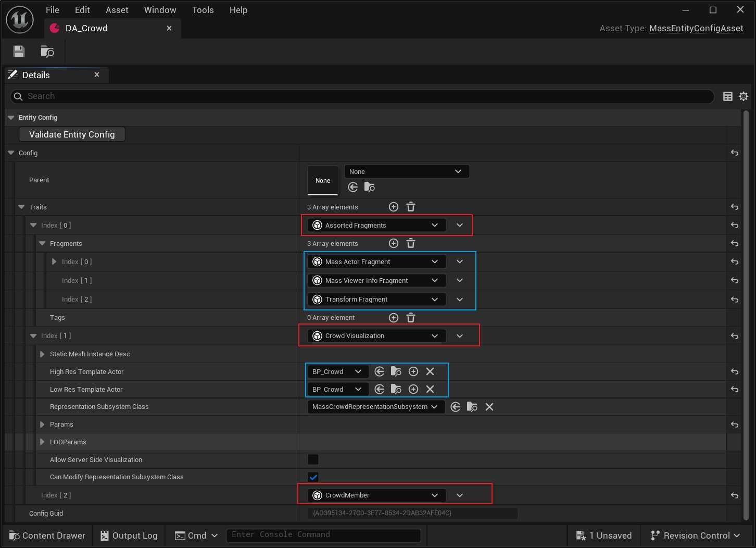Open the MassEntityConfigAsset asset type link
Screen dimensions: 756x548
pyautogui.click(x=696, y=28)
